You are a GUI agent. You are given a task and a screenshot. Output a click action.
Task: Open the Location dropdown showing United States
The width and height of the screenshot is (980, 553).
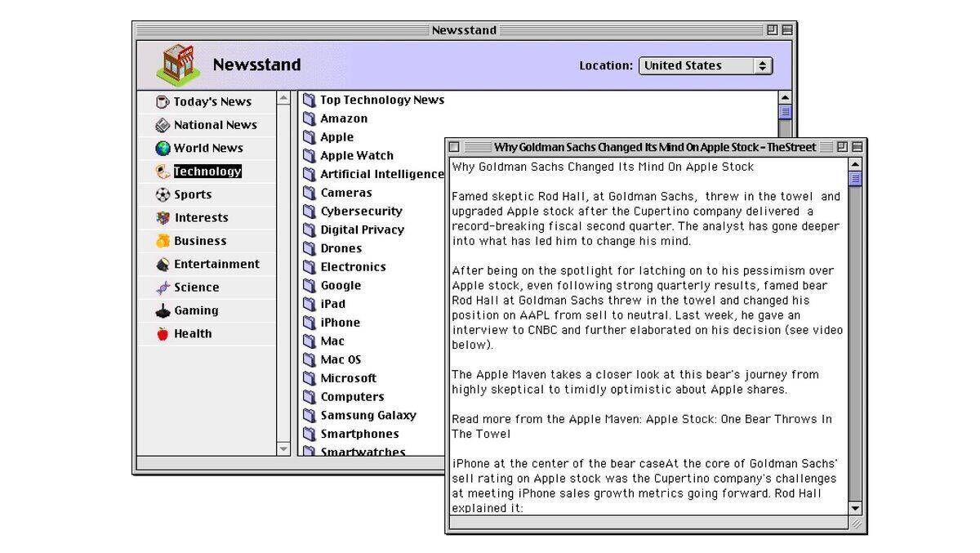click(x=705, y=66)
